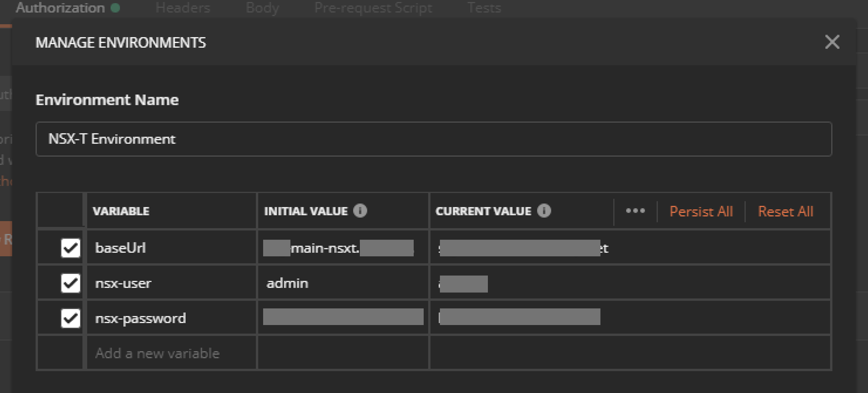Click the admin initial value cell
This screenshot has height=393, width=868.
[343, 283]
